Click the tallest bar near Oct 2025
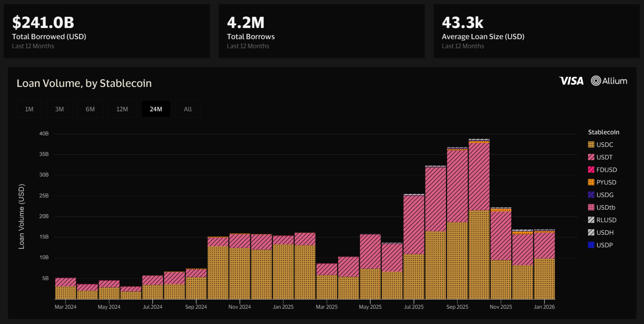The width and height of the screenshot is (644, 324). point(480,220)
